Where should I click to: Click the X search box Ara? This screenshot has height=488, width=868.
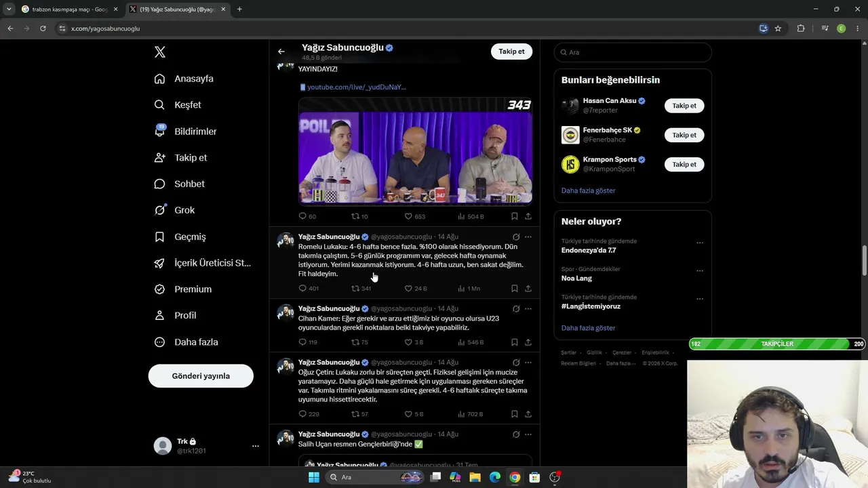[x=633, y=52]
